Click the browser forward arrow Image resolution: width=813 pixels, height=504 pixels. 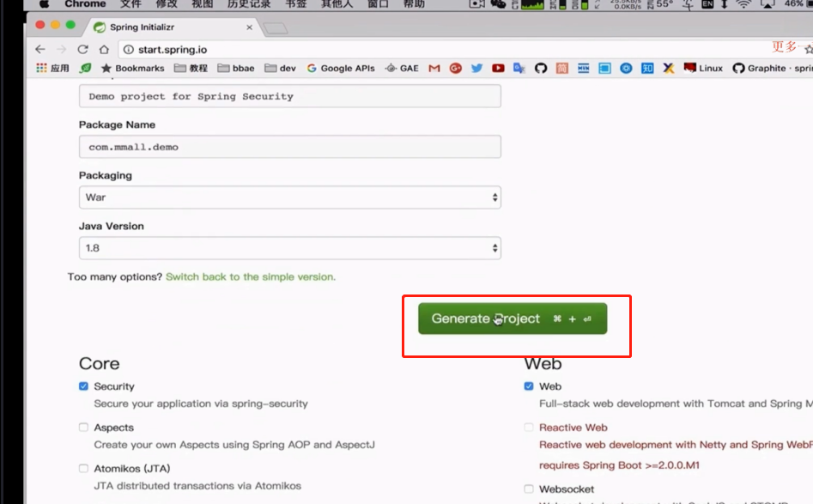61,49
